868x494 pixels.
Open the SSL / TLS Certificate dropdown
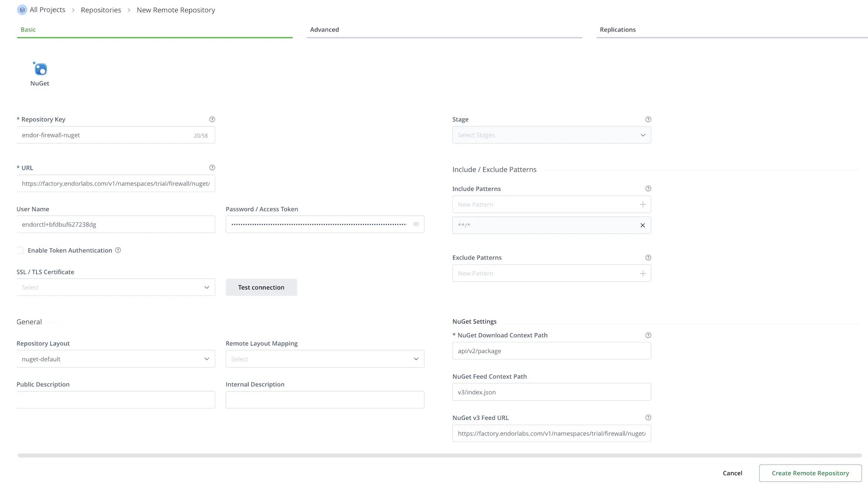pos(116,287)
